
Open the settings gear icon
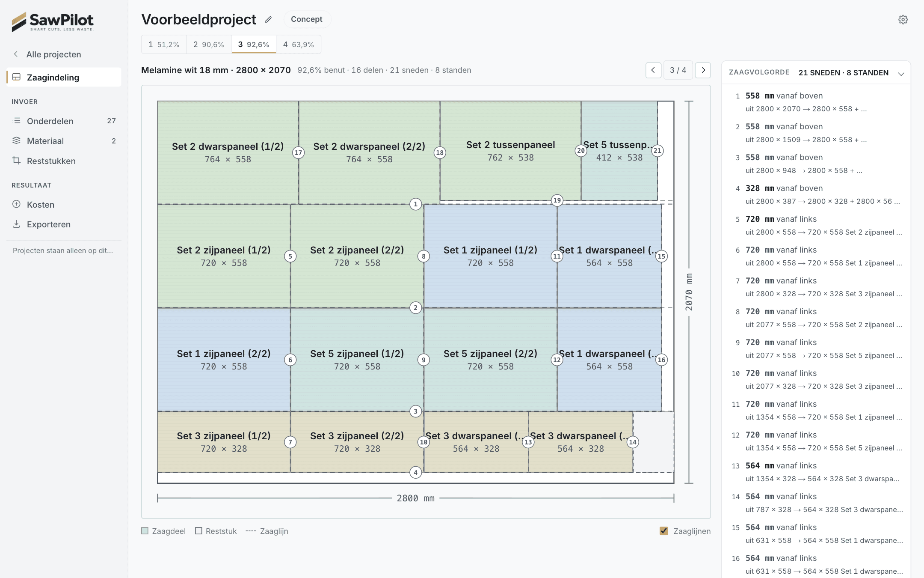pos(903,20)
